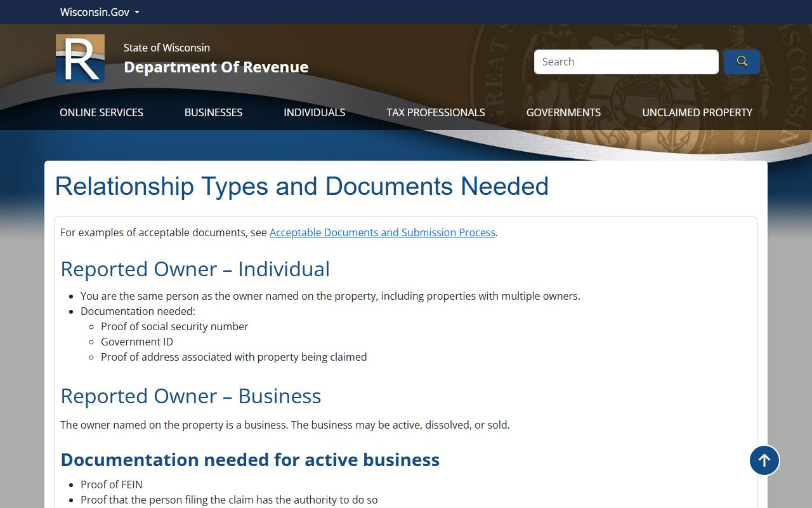Click the Proof of FEIN list item
Viewport: 812px width, 508px height.
pos(112,485)
